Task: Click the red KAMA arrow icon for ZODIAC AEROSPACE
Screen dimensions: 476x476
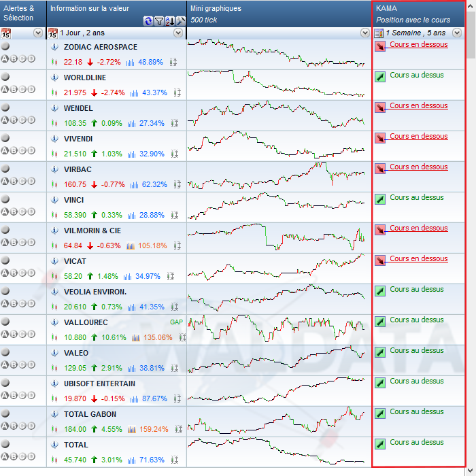Action: click(x=379, y=46)
